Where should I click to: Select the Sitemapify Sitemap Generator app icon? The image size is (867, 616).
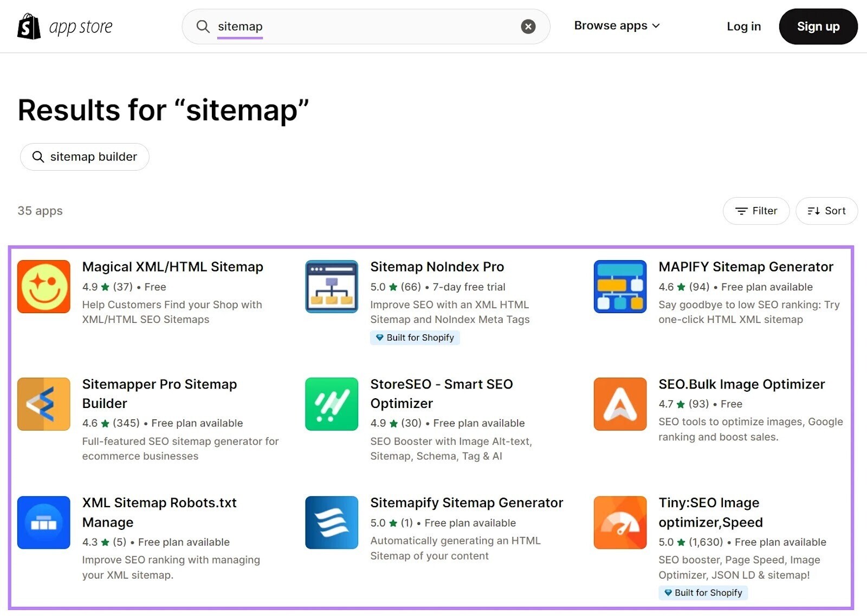click(331, 522)
